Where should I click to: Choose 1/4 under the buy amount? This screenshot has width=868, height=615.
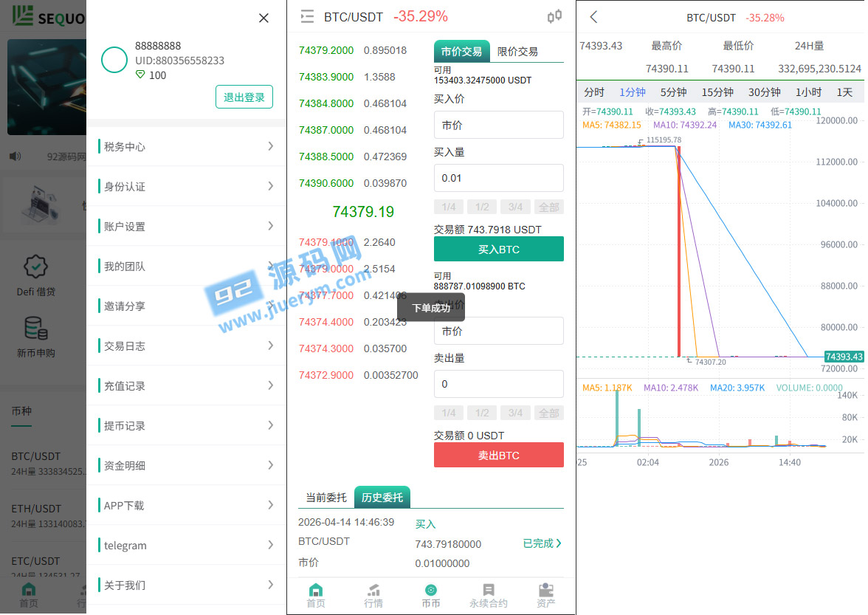(x=449, y=207)
